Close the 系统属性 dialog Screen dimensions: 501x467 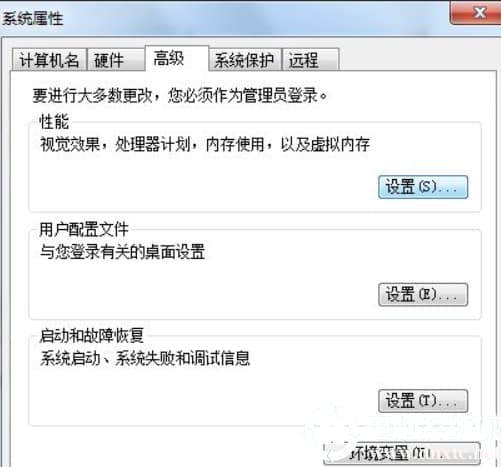[x=477, y=13]
